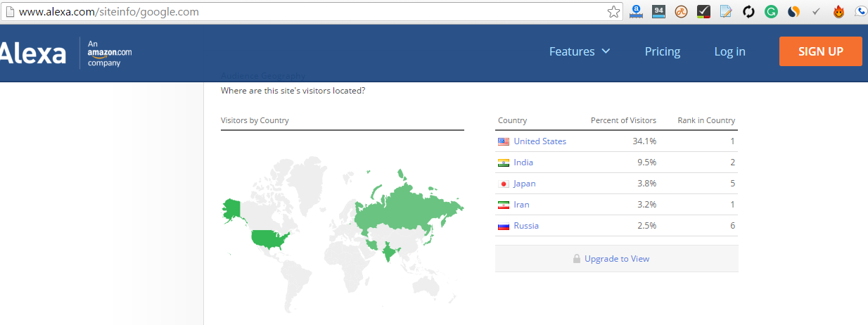Image resolution: width=868 pixels, height=325 pixels.
Task: Expand the Features dropdown menu
Action: pyautogui.click(x=579, y=51)
